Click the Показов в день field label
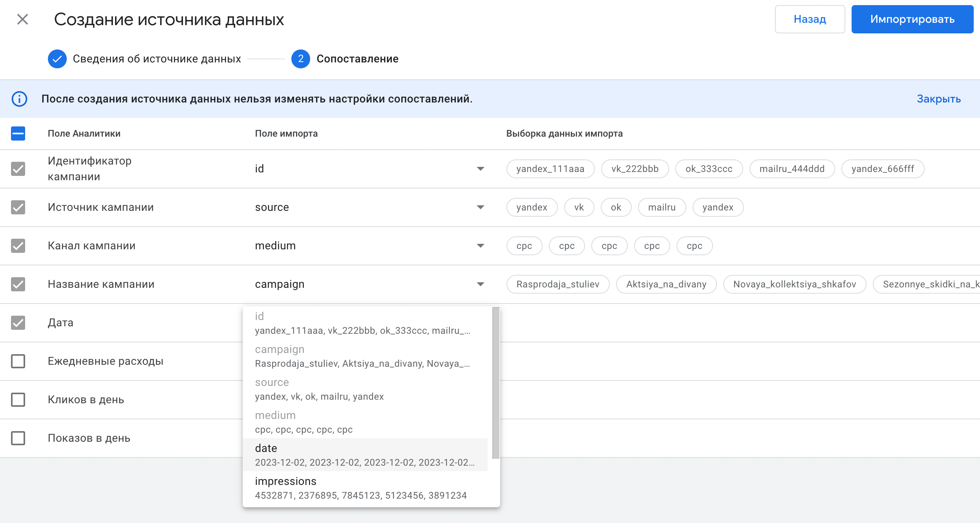980x523 pixels. point(89,438)
